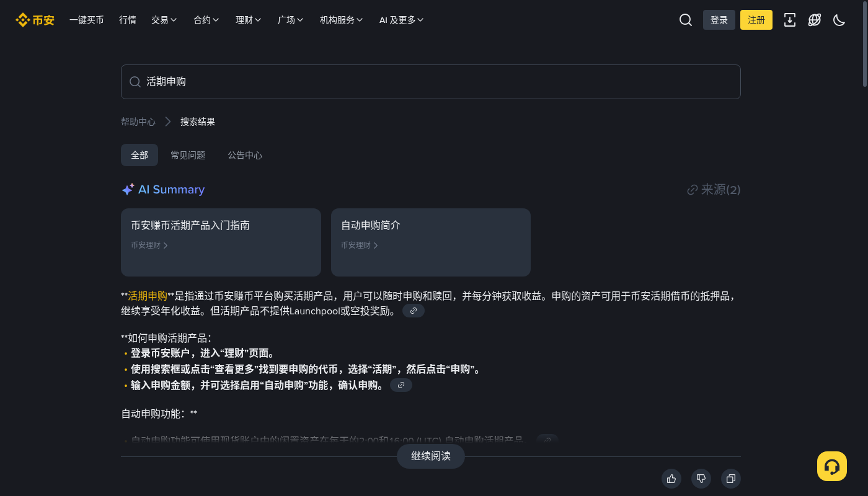The height and width of the screenshot is (496, 868).
Task: Toggle dark mode moon icon
Action: coord(839,20)
